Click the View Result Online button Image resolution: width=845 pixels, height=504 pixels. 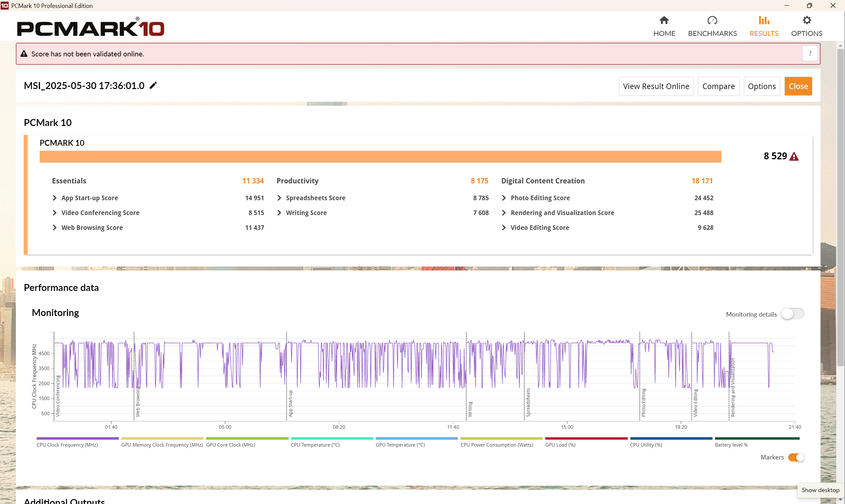point(656,86)
